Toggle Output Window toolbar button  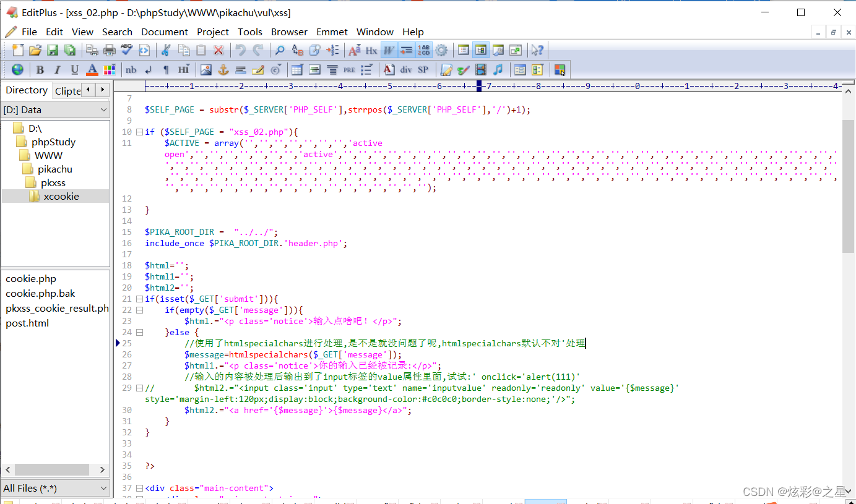[x=498, y=50]
